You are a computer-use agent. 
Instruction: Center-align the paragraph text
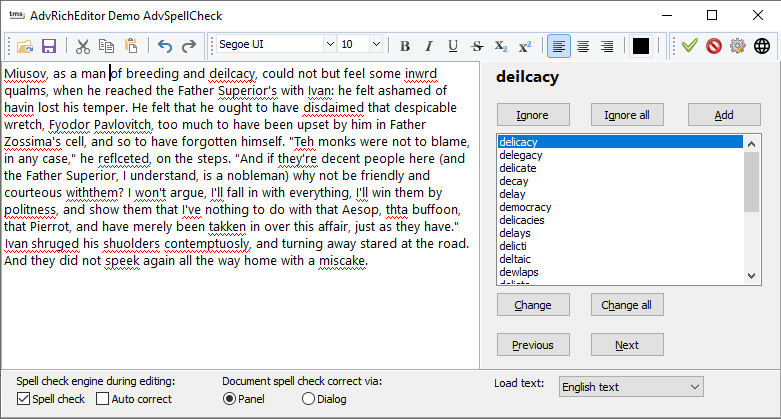click(583, 46)
